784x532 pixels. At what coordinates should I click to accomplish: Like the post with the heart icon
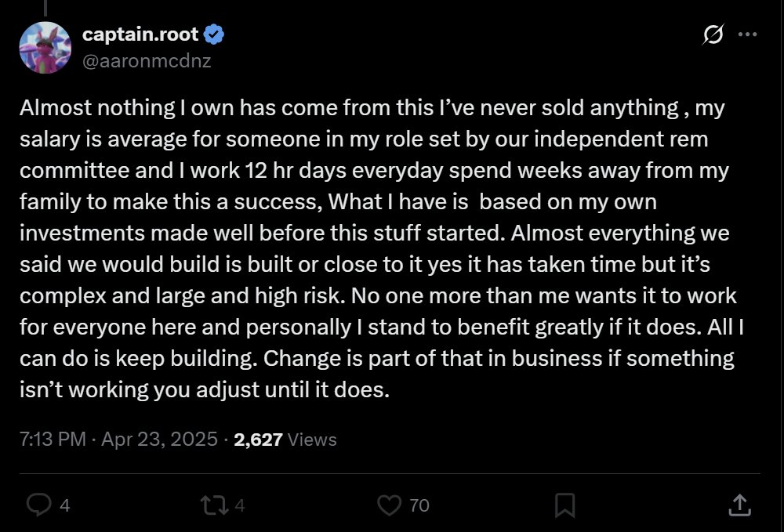(x=390, y=505)
